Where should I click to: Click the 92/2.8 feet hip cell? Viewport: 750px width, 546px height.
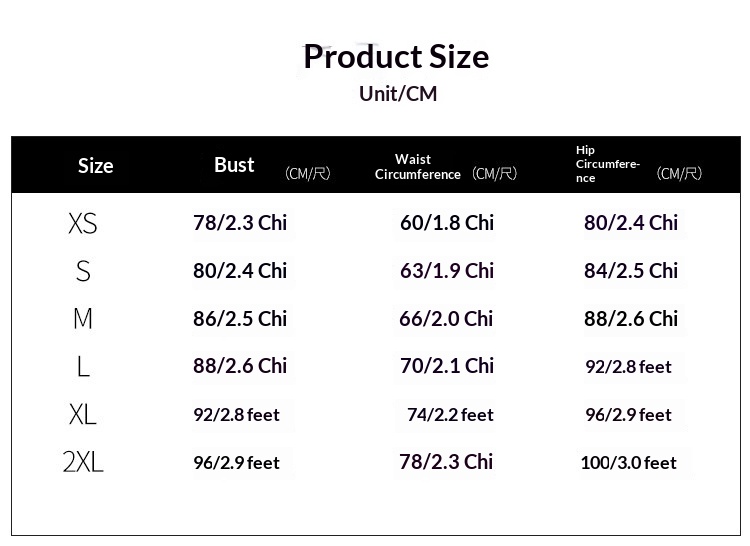[x=629, y=367]
